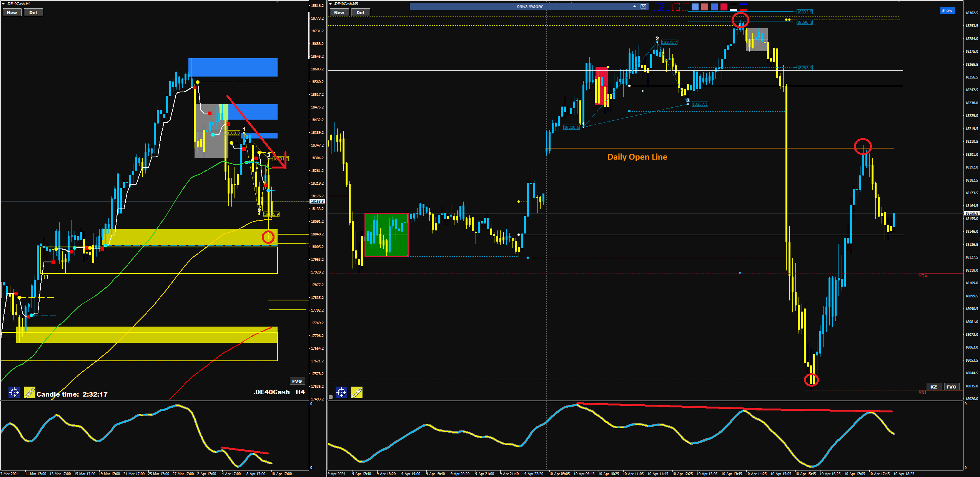Click yellow chain link icon on M5 chart
The width and height of the screenshot is (980, 477).
pos(357,392)
